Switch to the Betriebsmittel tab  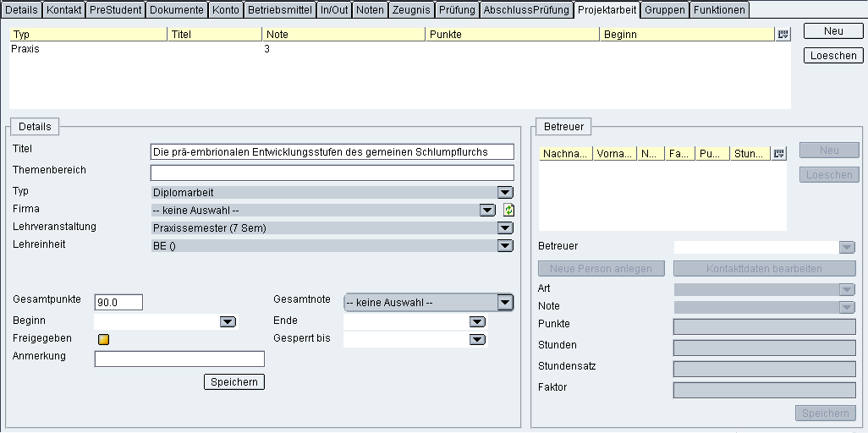[279, 10]
